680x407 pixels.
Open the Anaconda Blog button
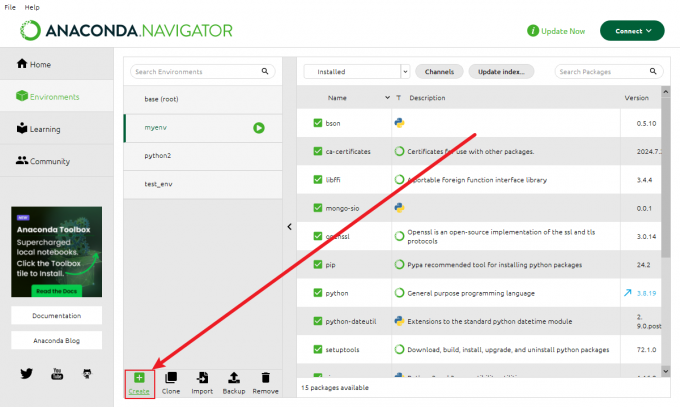[57, 341]
